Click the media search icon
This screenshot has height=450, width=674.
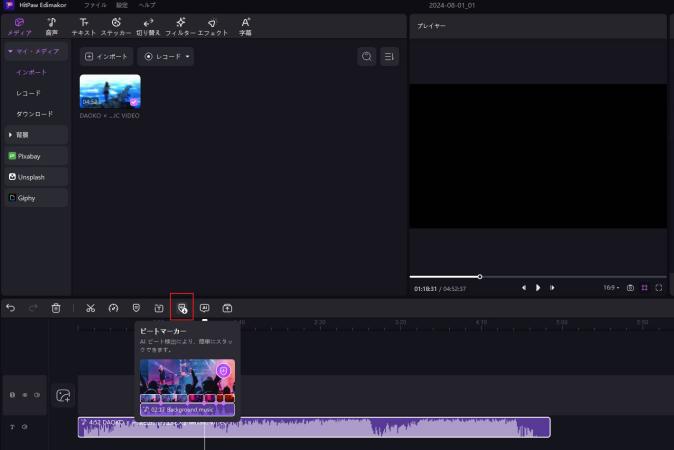367,56
